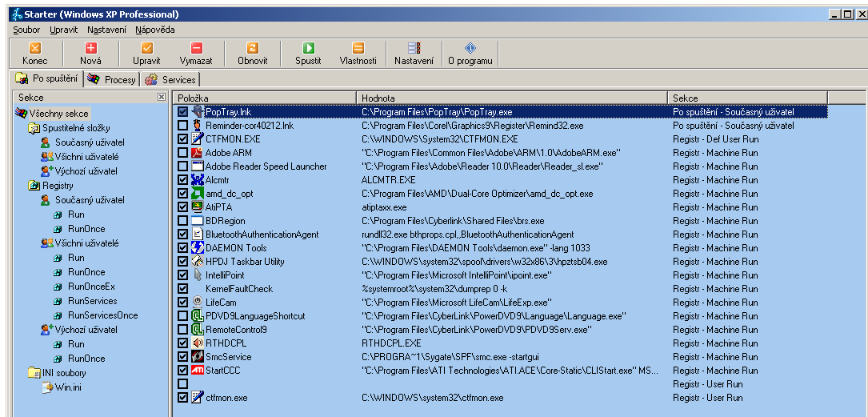Click the Spustit run icon

coord(308,48)
